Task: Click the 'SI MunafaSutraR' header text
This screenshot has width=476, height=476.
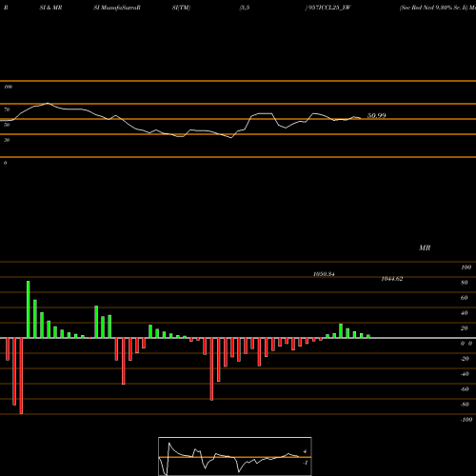Action: pos(117,8)
